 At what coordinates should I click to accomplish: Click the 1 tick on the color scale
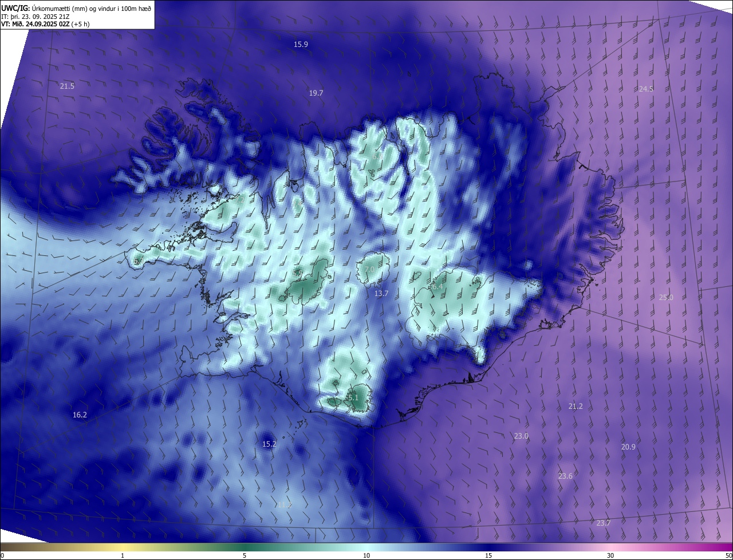(x=123, y=555)
